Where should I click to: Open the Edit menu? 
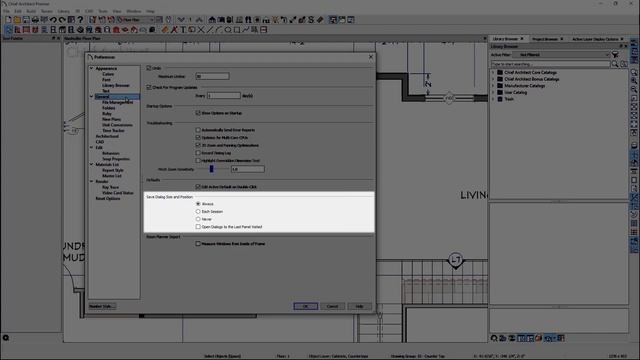pos(18,11)
